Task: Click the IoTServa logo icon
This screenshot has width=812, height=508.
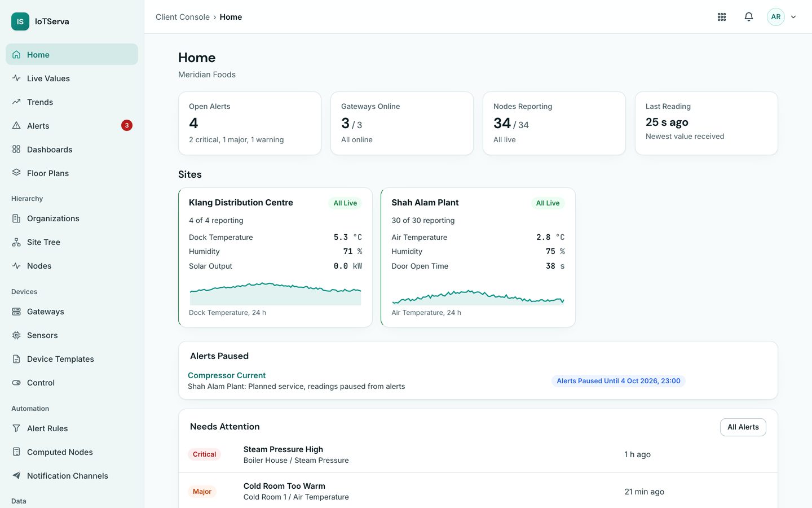Action: pos(20,21)
